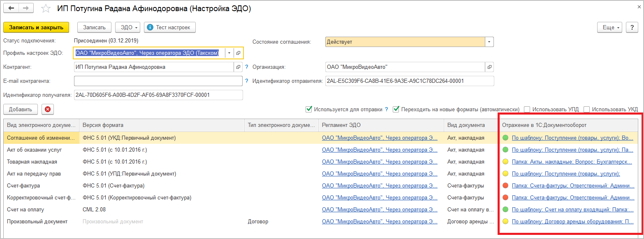This screenshot has width=644, height=239.
Task: Open the question mark help button
Action: pyautogui.click(x=632, y=27)
